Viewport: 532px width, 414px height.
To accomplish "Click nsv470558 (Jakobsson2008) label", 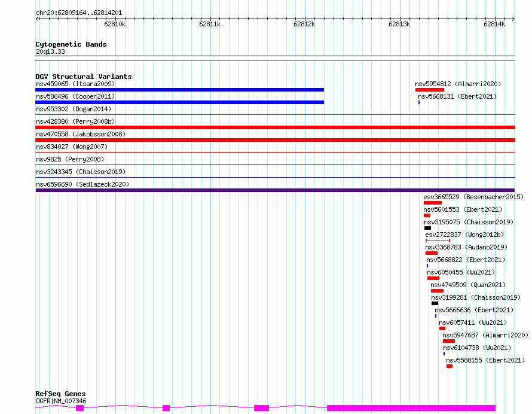I will (81, 134).
